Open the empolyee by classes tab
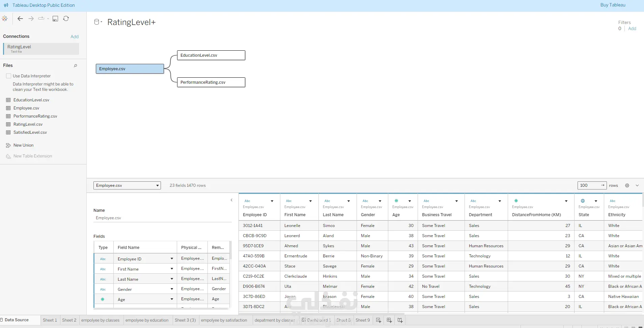Viewport: 644px width, 328px height. click(101, 320)
